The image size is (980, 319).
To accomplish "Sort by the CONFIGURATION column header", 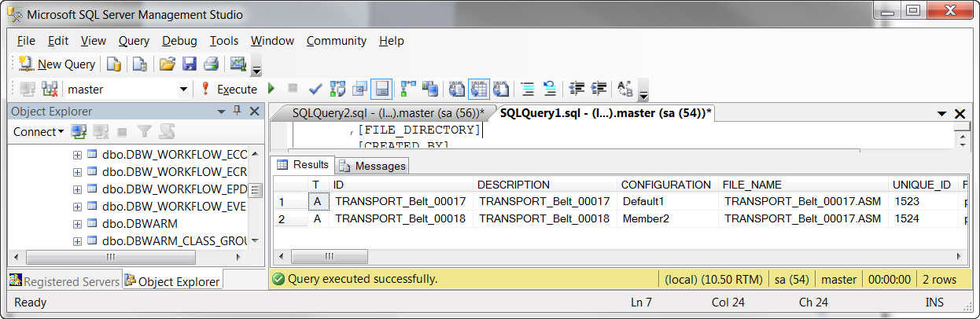I will point(667,185).
